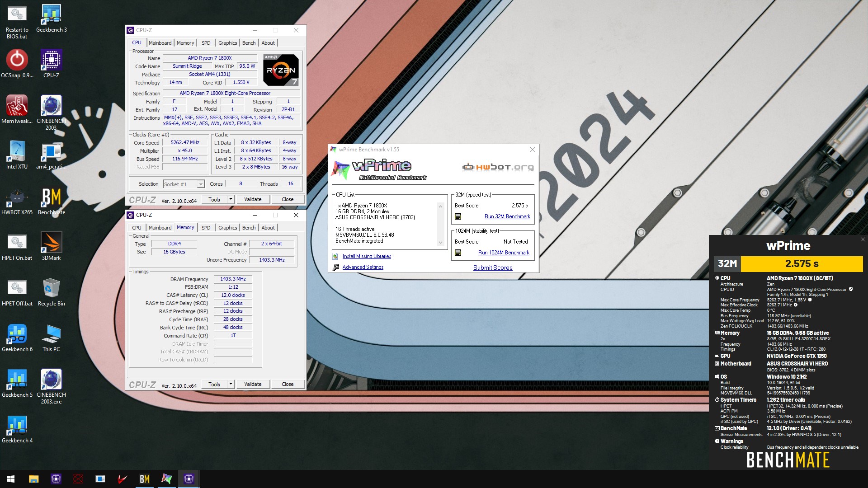Open About tab in top CPU-Z window
The image size is (868, 488).
[268, 43]
